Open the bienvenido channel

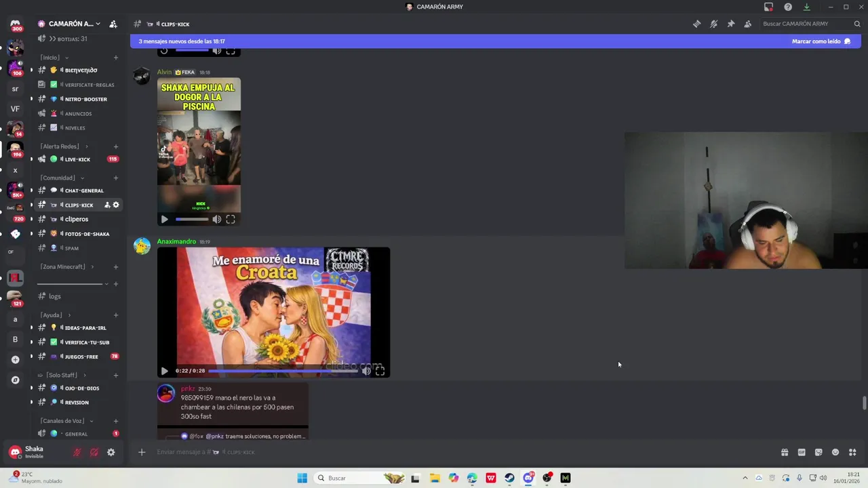[x=78, y=70]
